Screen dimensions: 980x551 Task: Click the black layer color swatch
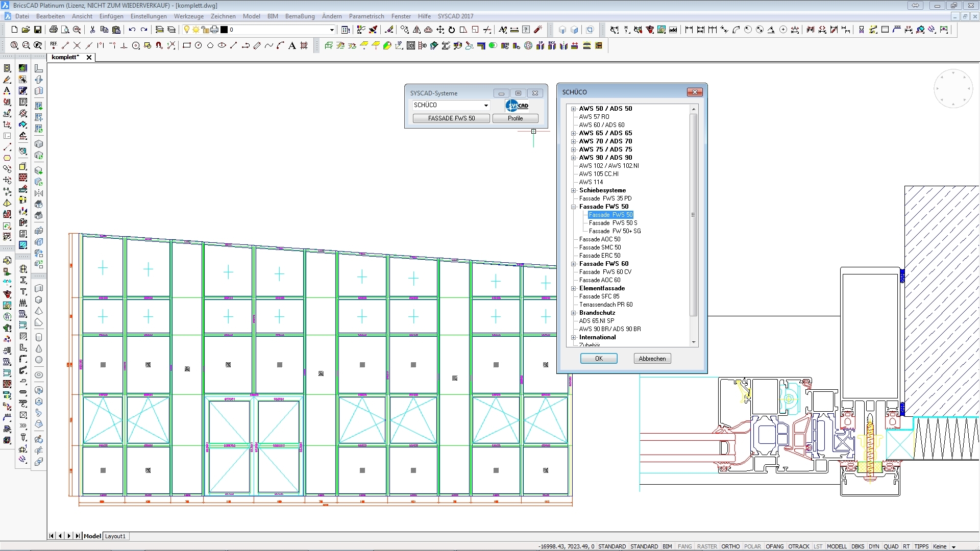224,30
